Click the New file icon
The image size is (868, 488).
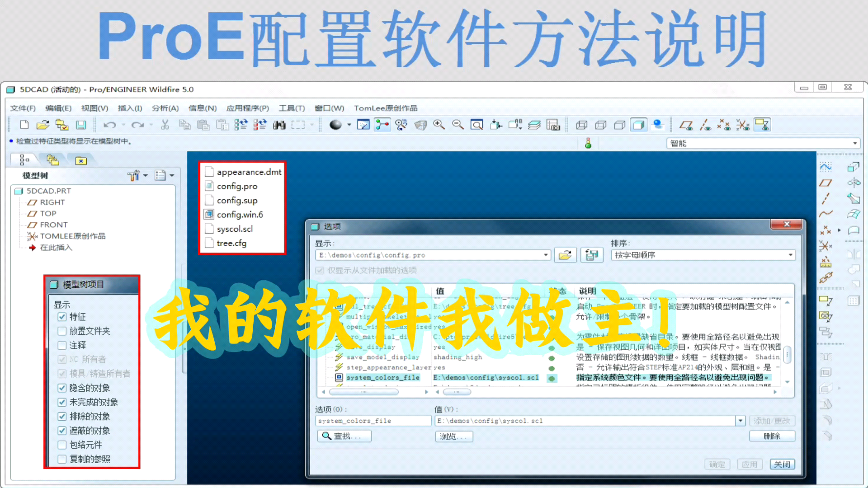tap(24, 125)
